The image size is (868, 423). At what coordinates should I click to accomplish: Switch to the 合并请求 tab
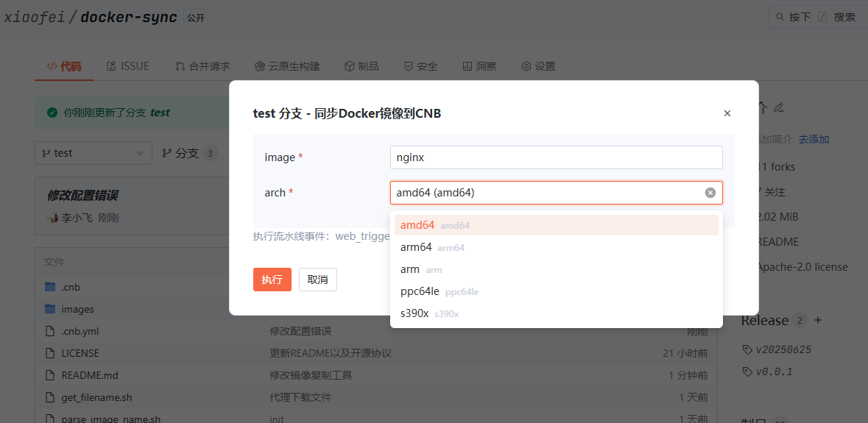[202, 66]
